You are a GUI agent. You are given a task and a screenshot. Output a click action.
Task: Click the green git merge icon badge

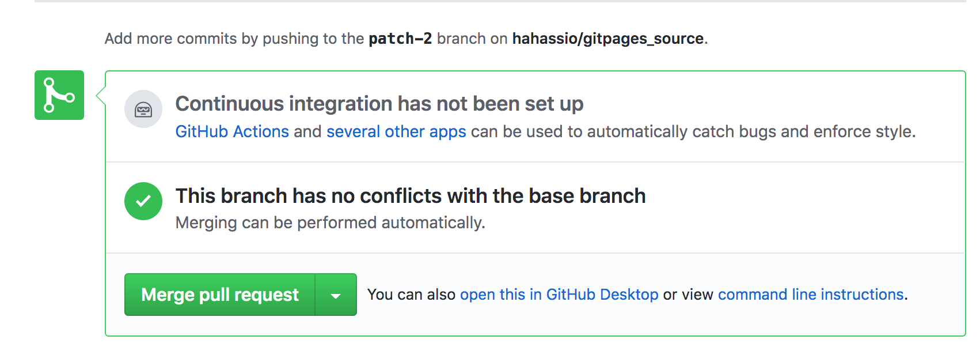(59, 95)
